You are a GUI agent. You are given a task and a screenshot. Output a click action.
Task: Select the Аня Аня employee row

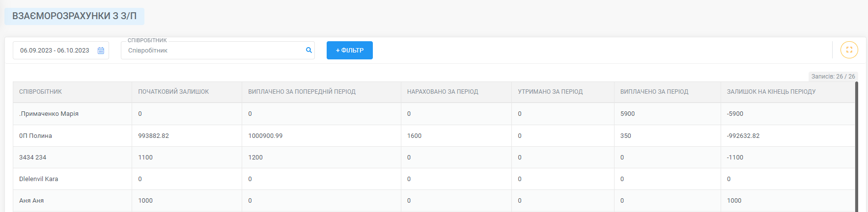434,201
